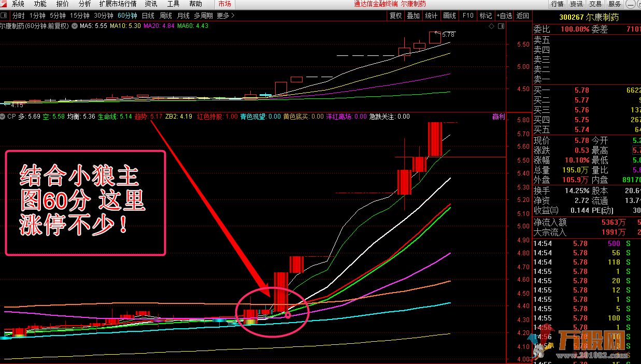Viewport: 641px width, 364px height.
Task: Click the 300267 尔康制药 stock title
Action: click(589, 17)
